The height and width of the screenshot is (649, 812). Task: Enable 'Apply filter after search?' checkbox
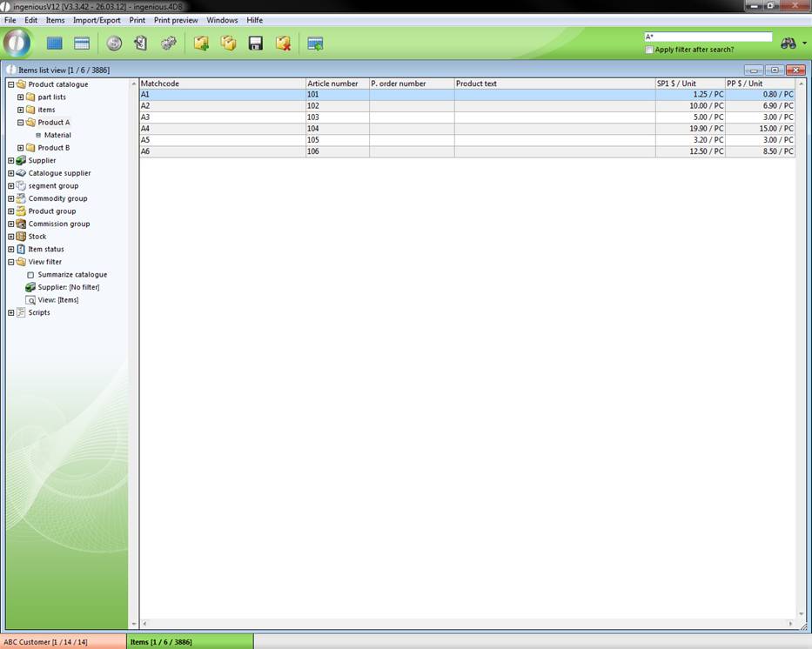point(649,50)
